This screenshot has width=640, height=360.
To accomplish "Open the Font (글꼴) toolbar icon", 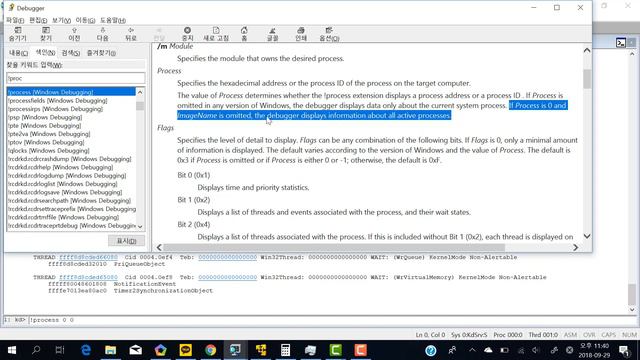I will [272, 34].
